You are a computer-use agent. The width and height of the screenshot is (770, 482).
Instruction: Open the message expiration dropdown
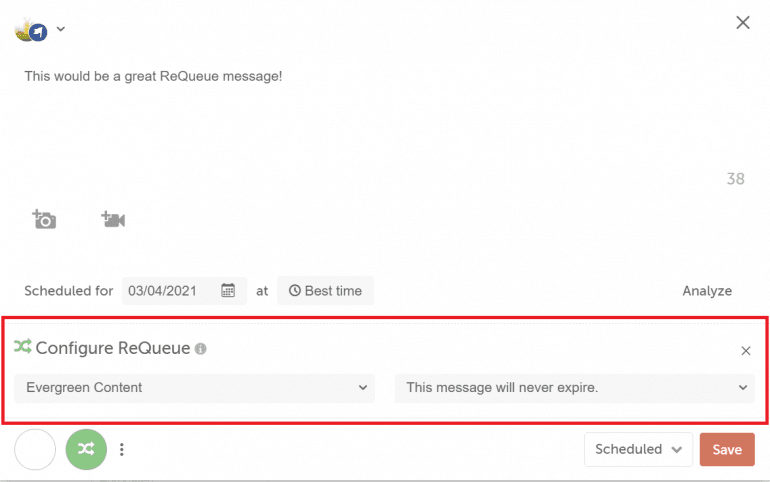(x=575, y=388)
